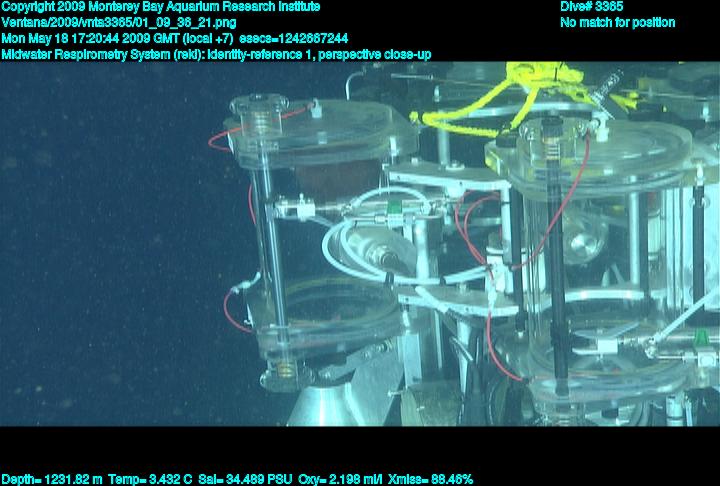
Task: Click the esecs=1242667244 value
Action: [x=293, y=38]
